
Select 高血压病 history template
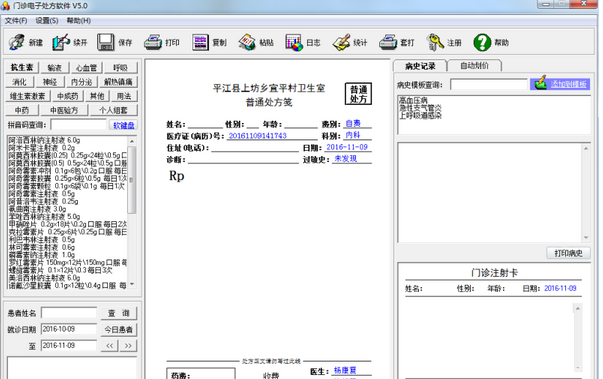pos(413,100)
